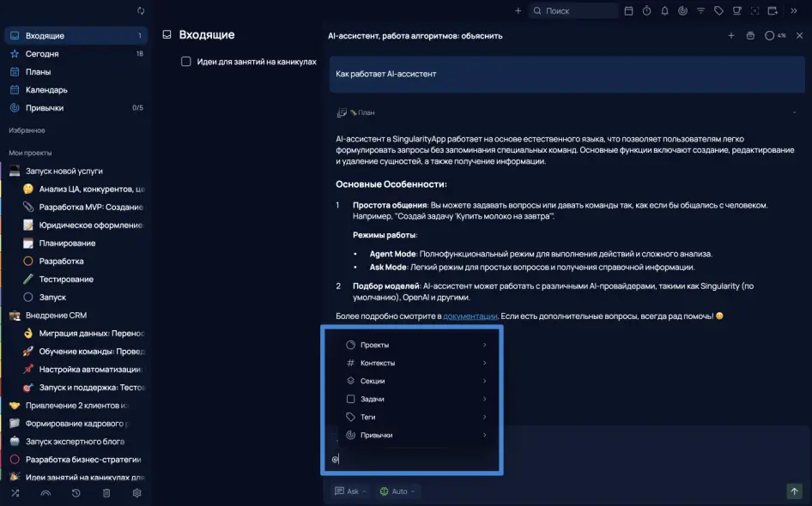Open 'Сегодня' in the sidebar

[x=42, y=54]
